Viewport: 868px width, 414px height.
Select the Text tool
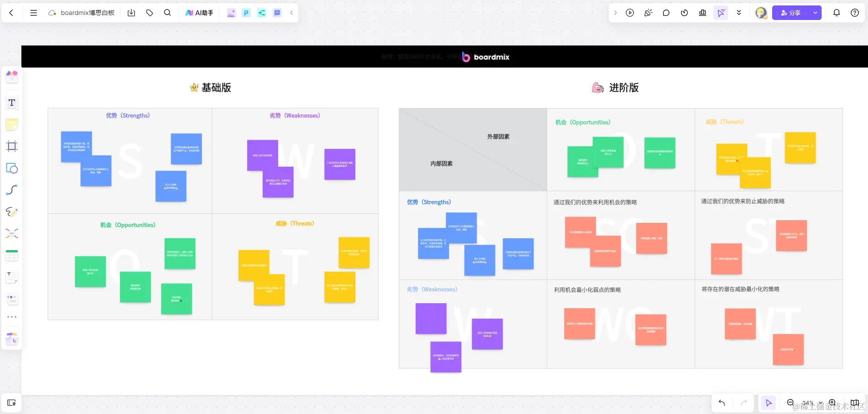click(12, 103)
